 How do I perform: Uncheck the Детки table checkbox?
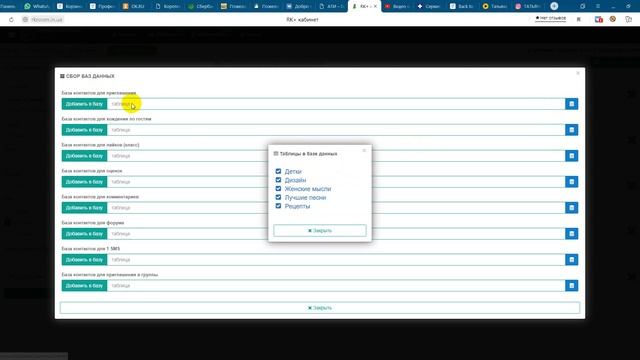click(x=278, y=171)
